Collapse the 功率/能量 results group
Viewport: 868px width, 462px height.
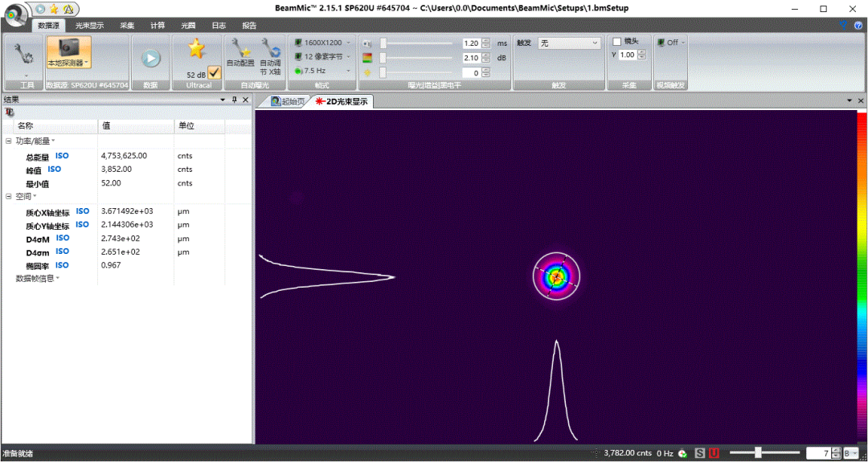8,141
